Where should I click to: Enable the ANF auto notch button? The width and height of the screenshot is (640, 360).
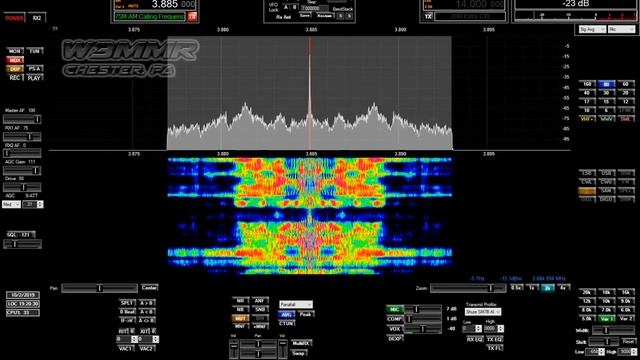coord(260,300)
